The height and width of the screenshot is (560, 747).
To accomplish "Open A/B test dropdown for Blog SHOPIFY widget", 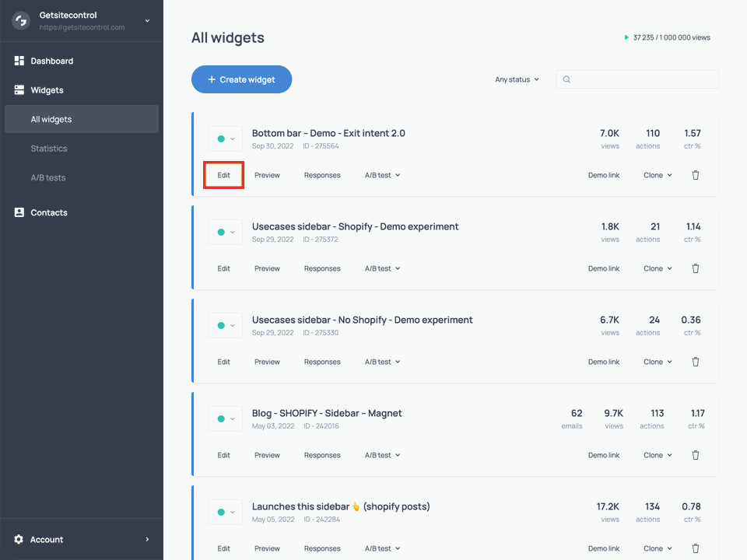I will tap(381, 455).
